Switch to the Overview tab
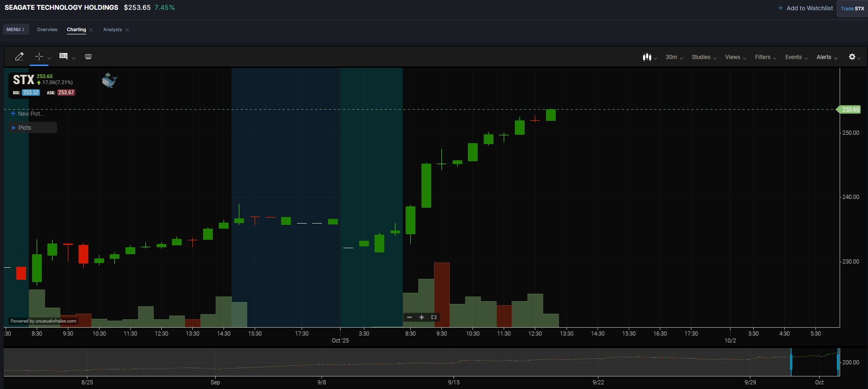The height and width of the screenshot is (389, 868). pos(47,29)
